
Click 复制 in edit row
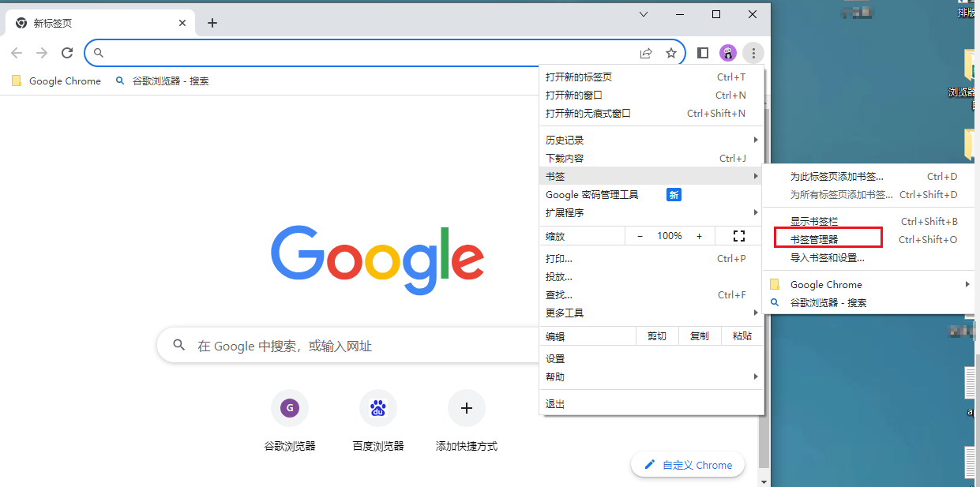[x=700, y=335]
